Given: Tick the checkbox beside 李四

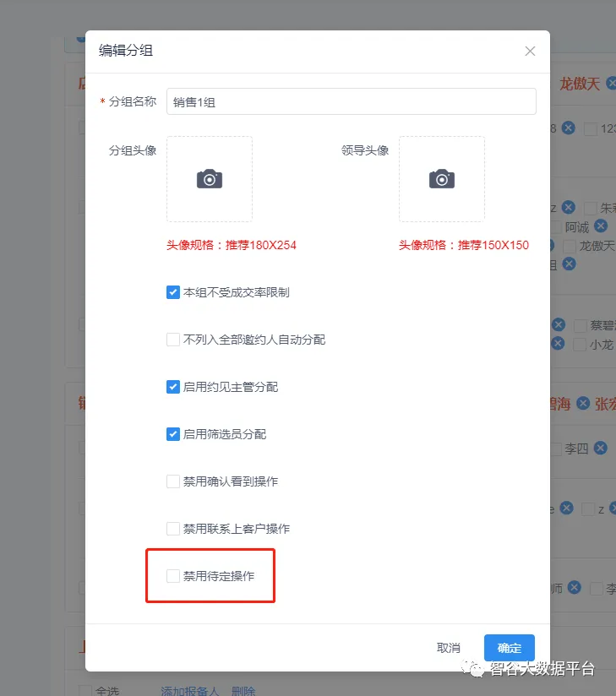Looking at the screenshot, I should tap(555, 449).
